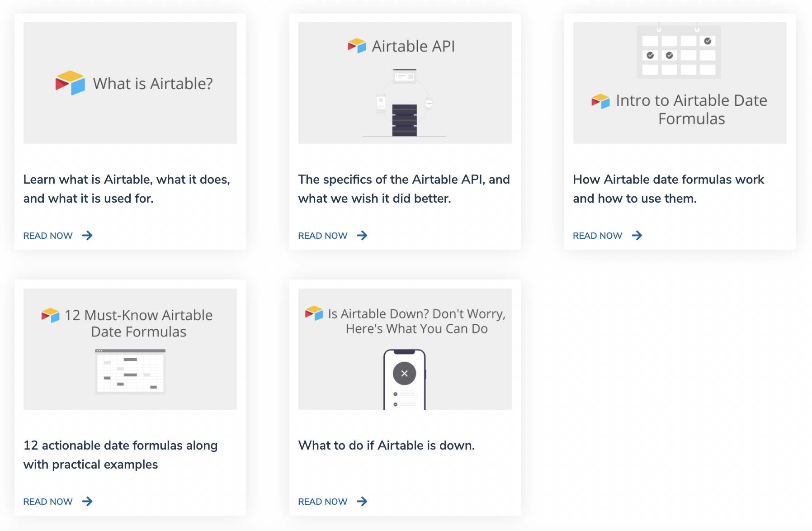Click the spreadsheet illustration in 12 Must-Know card

coord(130,371)
